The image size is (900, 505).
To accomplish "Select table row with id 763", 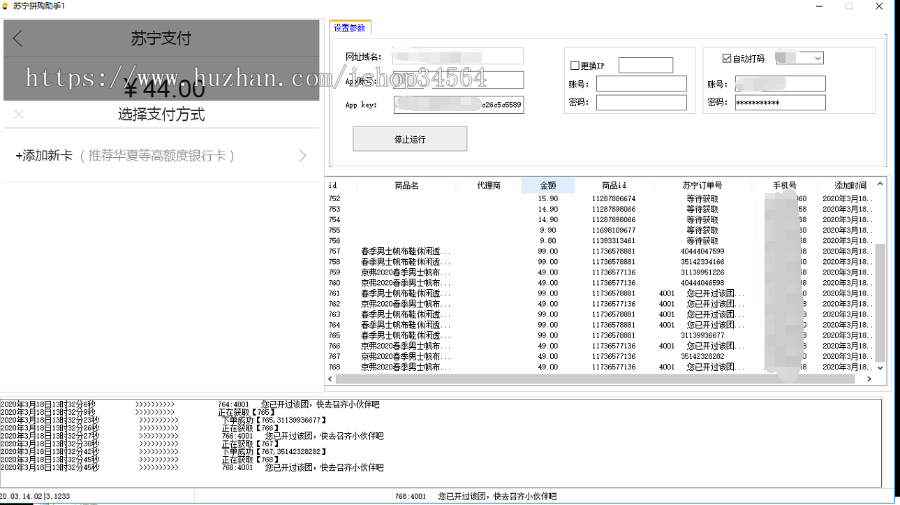I will [600, 314].
